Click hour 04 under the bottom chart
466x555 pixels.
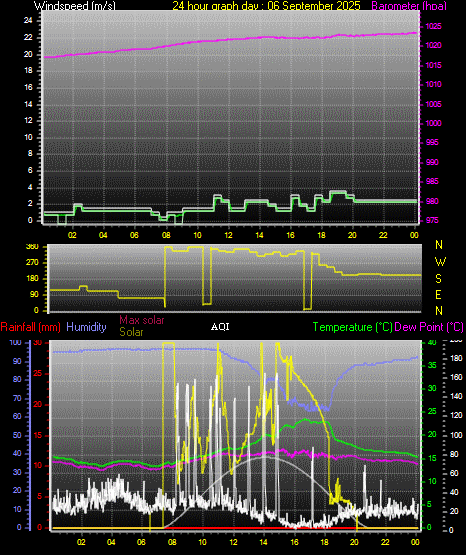pos(111,542)
